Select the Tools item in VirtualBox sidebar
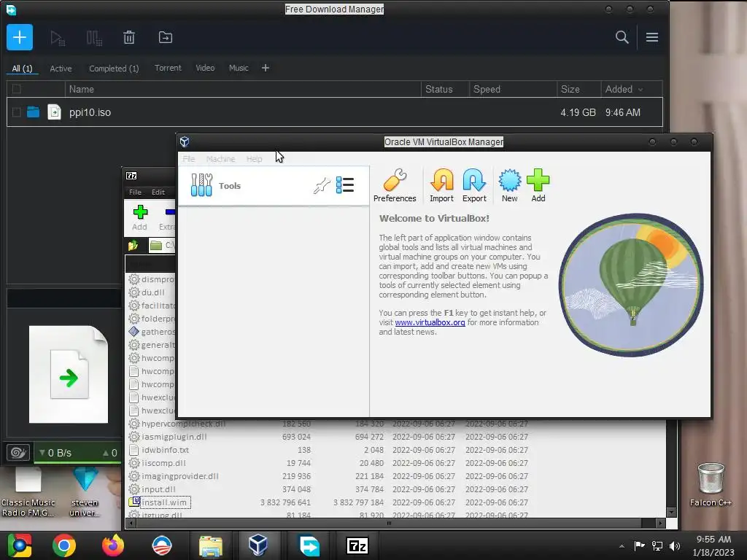 pyautogui.click(x=274, y=186)
